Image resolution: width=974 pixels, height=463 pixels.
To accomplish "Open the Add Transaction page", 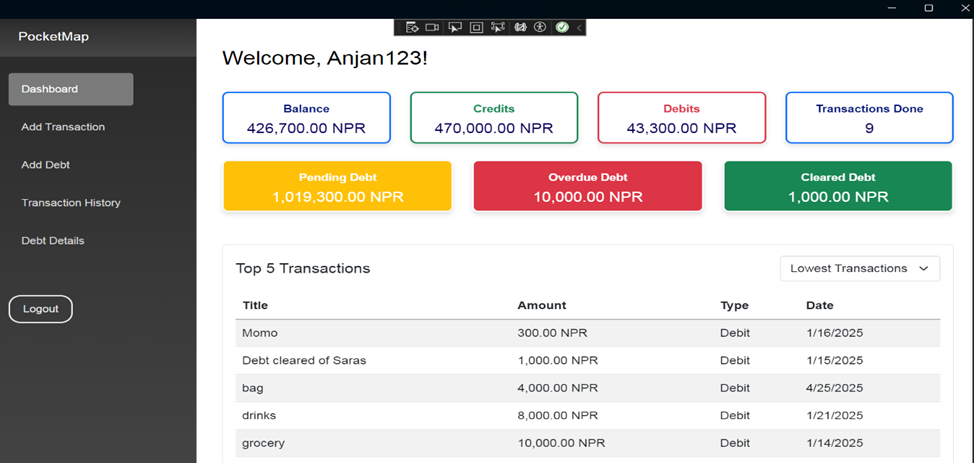I will click(63, 127).
